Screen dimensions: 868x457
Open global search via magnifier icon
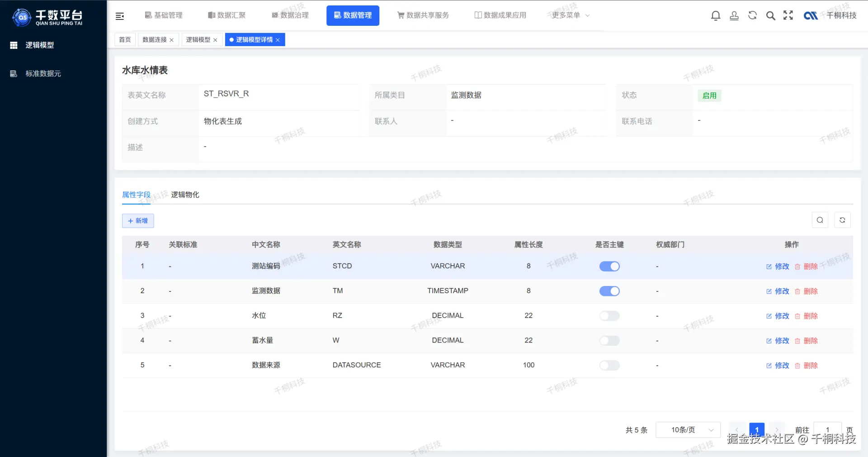click(770, 15)
